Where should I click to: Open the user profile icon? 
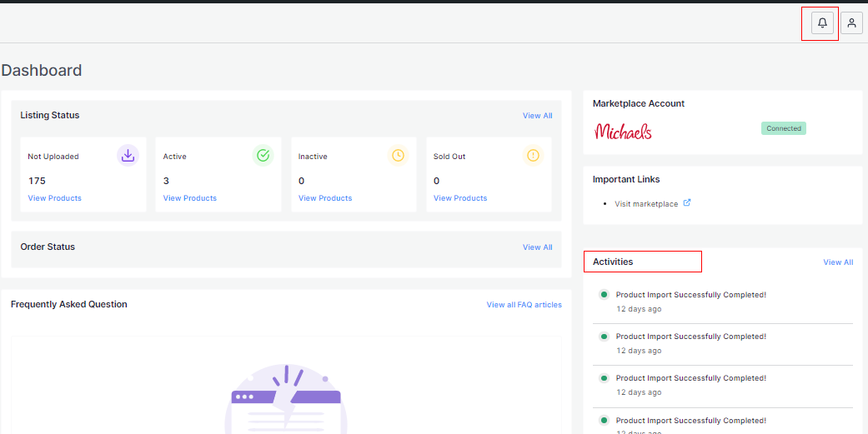(851, 23)
